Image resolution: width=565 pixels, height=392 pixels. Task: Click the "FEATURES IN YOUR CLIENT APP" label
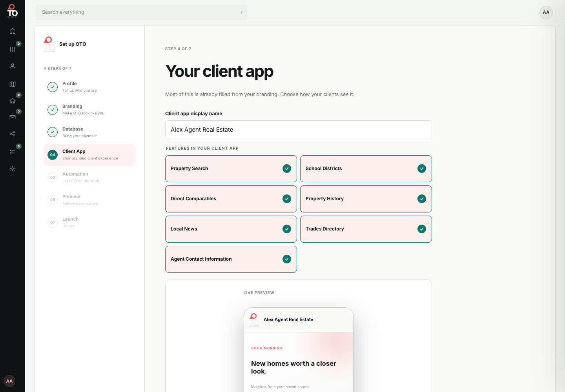(x=202, y=149)
